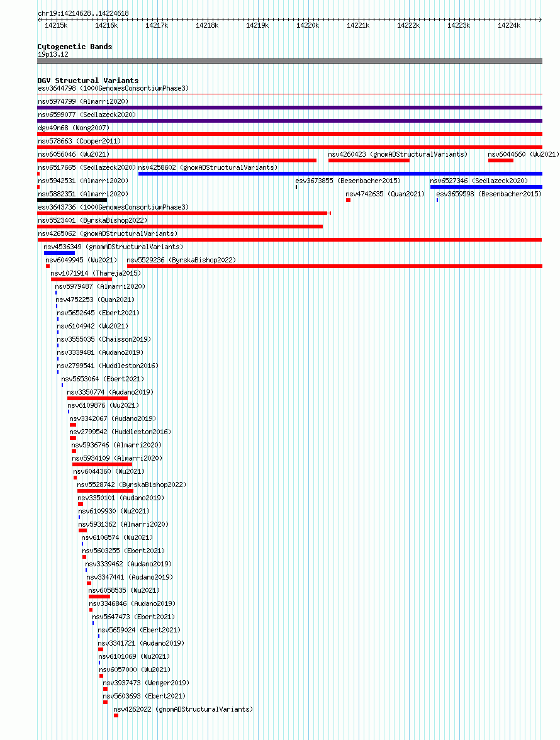Select nsv6058535 (Wu2021) label
Viewport: 560px width, 740px height.
pyautogui.click(x=124, y=590)
